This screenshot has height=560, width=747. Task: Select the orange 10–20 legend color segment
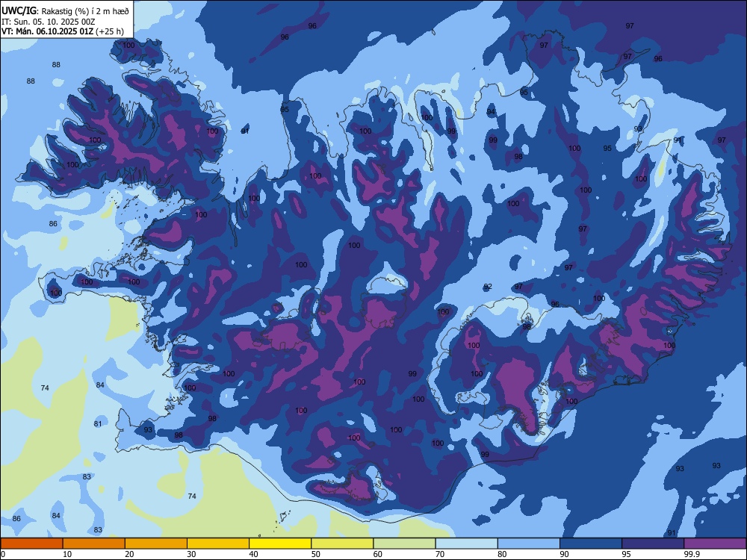click(94, 544)
